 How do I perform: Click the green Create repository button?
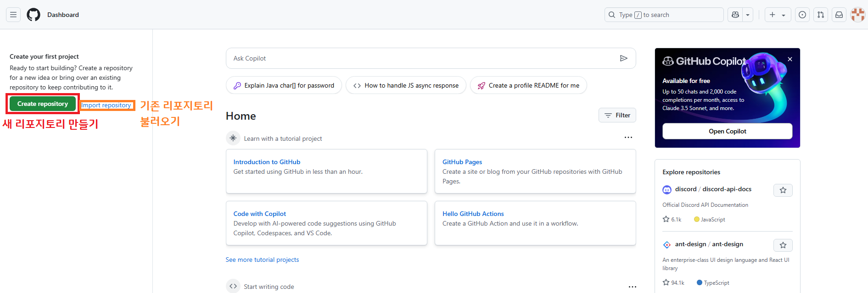click(43, 104)
